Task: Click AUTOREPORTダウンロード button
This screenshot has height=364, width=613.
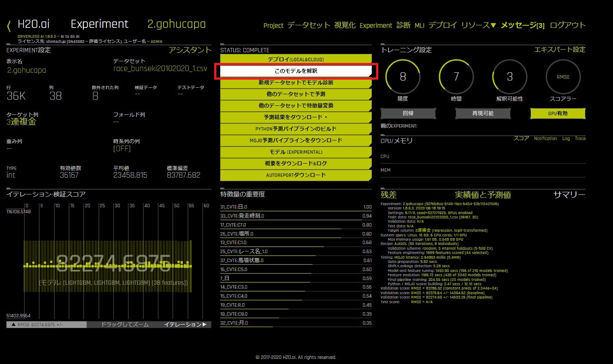Action: [x=296, y=175]
